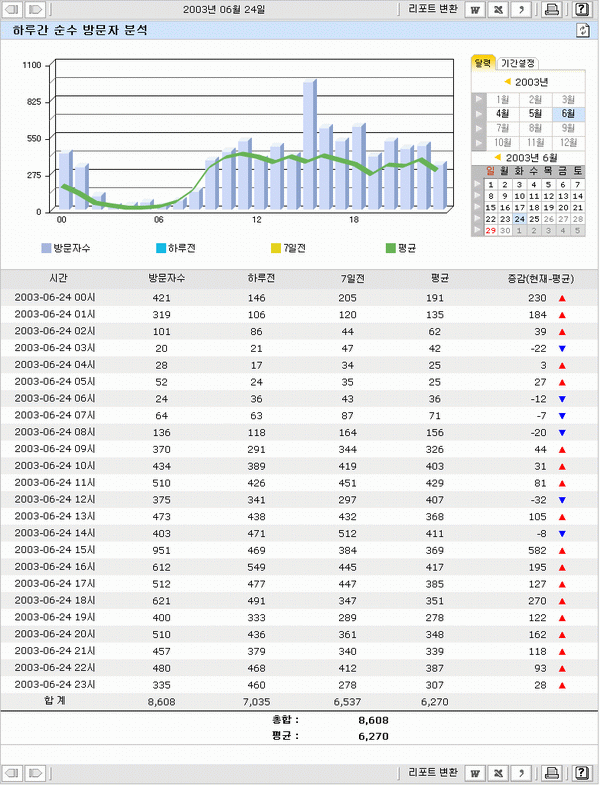Screen dimensions: 600x785
Task: Click the 방문자수 legend color box
Action: click(46, 248)
